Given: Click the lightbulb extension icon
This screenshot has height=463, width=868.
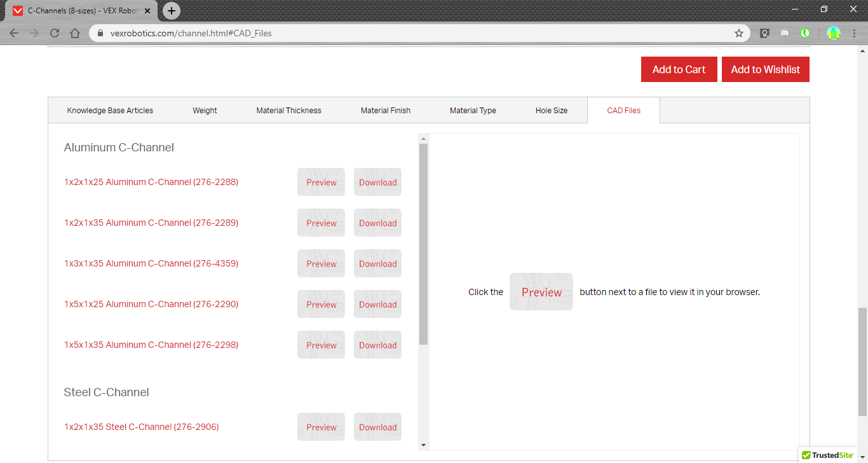Looking at the screenshot, I should pos(765,33).
